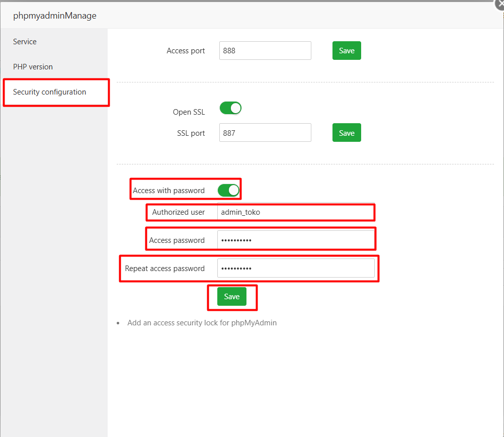Click the Repeat access password field

pos(296,268)
